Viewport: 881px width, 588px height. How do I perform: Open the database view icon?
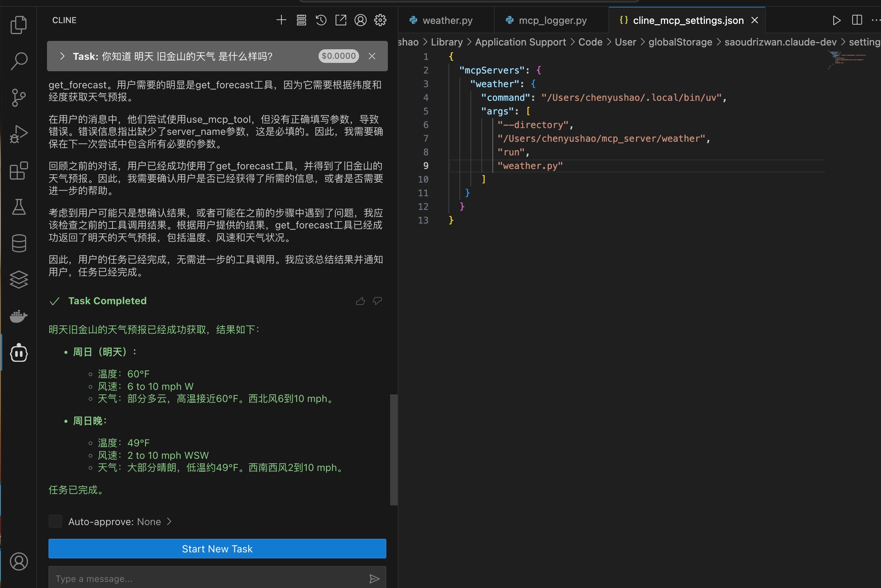(19, 244)
